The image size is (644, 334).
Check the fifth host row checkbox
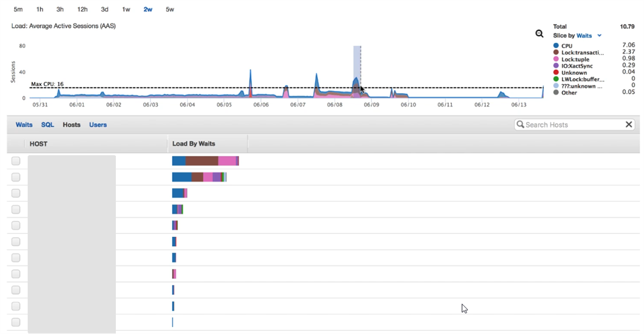click(16, 225)
